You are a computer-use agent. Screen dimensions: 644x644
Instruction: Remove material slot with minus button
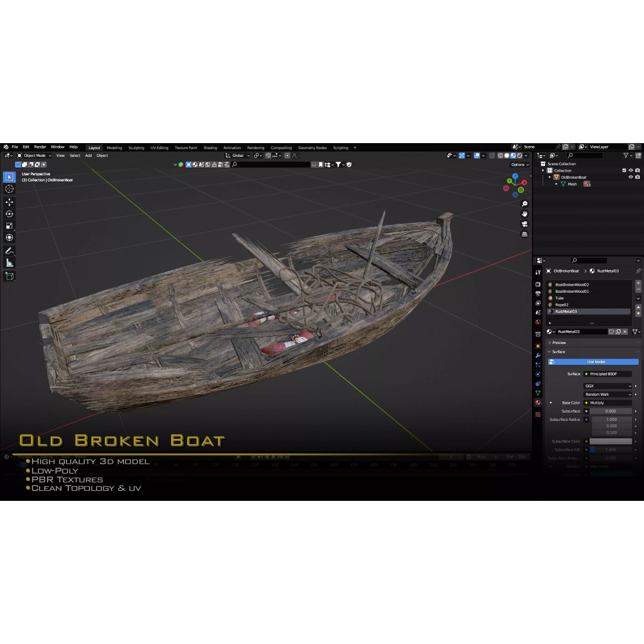[638, 290]
